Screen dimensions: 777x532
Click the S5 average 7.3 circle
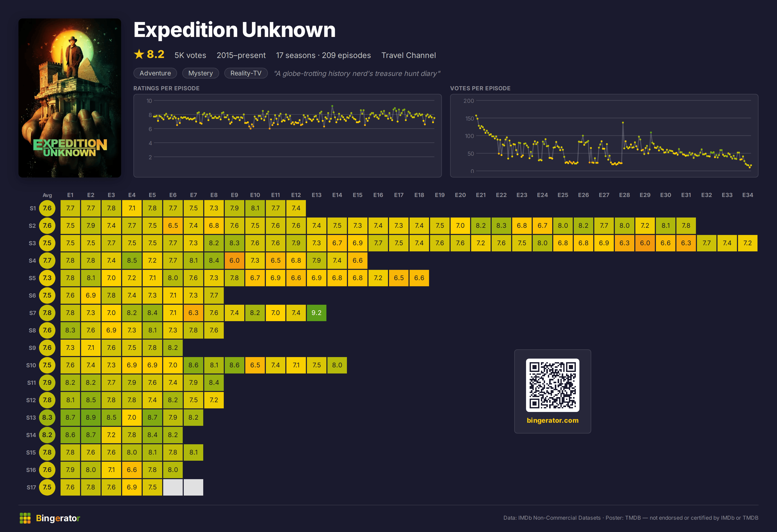coord(47,278)
